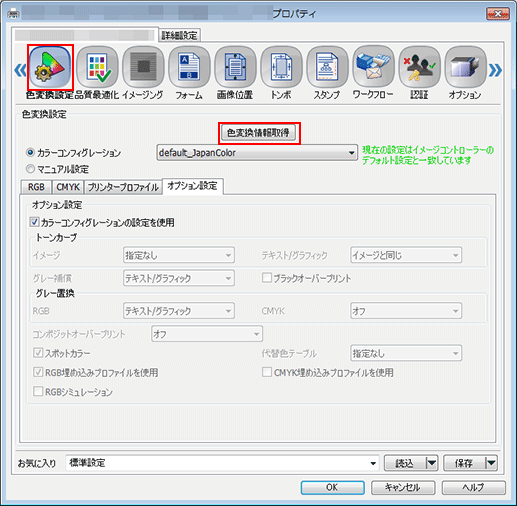517x506 pixels.
Task: Open the オプション option icon
Action: click(465, 67)
